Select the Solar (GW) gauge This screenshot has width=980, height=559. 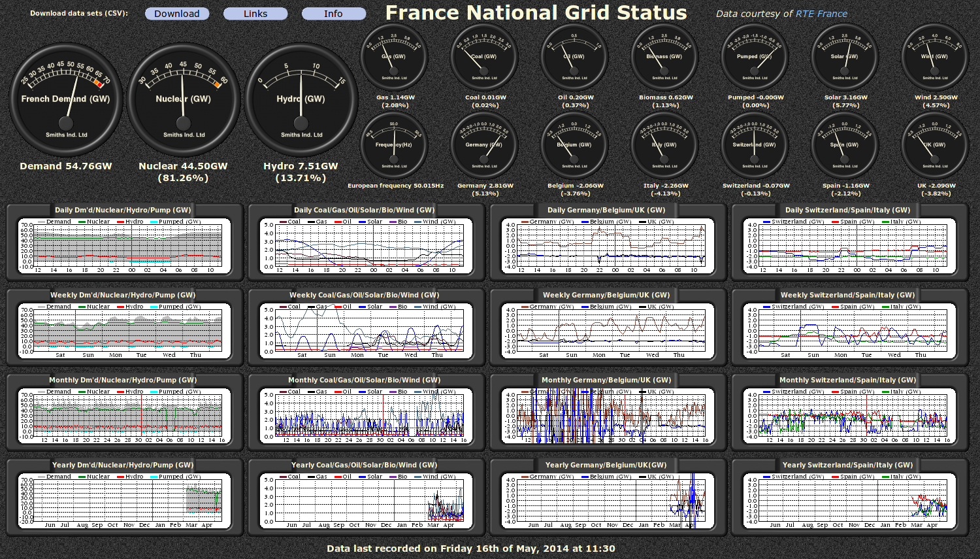coord(845,57)
